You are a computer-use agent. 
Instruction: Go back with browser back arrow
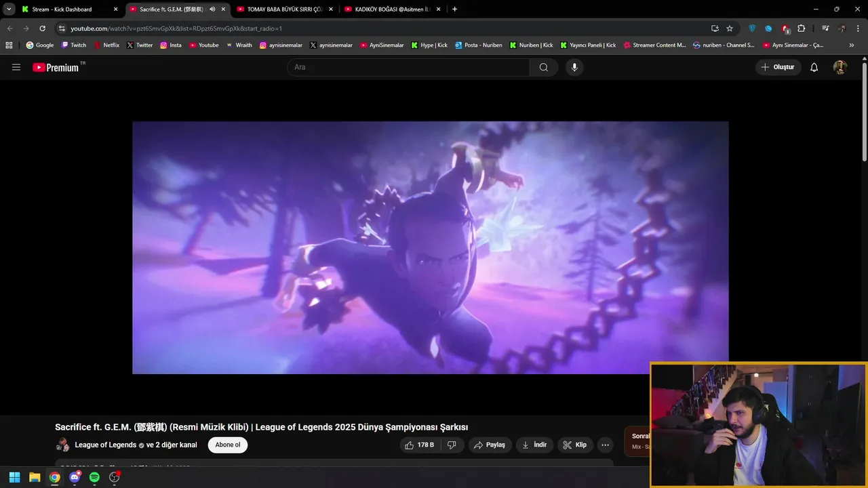click(x=10, y=28)
